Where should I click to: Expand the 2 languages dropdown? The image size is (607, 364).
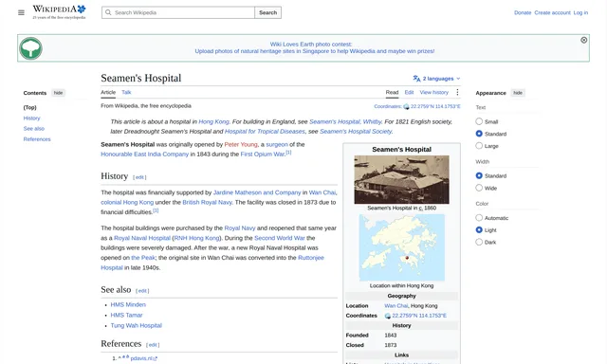pos(437,79)
